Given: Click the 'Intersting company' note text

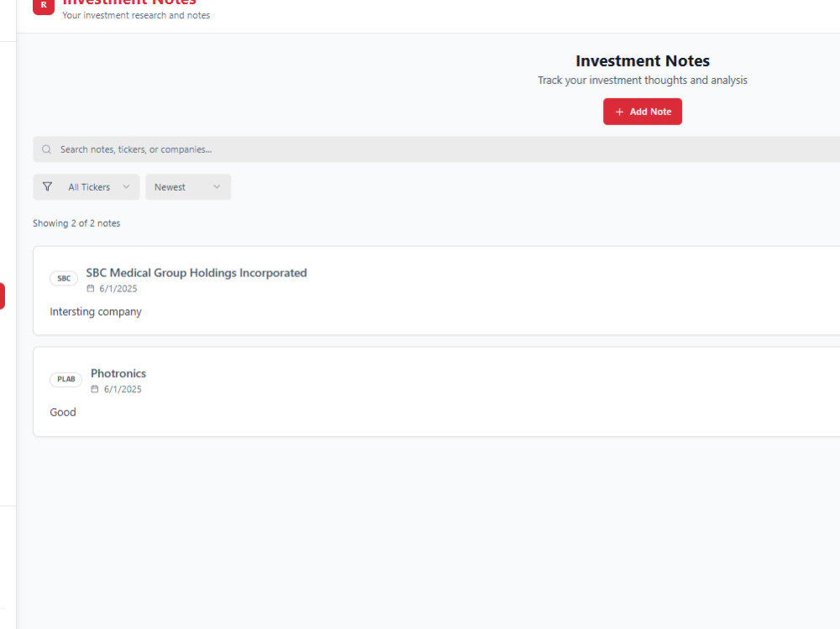Looking at the screenshot, I should 96,312.
